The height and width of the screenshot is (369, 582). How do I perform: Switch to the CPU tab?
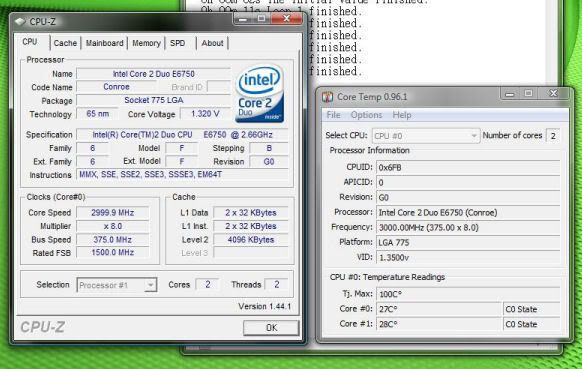coord(30,42)
